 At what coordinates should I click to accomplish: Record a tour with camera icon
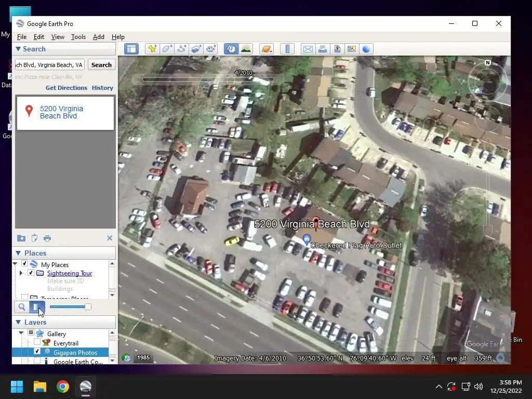tap(211, 49)
